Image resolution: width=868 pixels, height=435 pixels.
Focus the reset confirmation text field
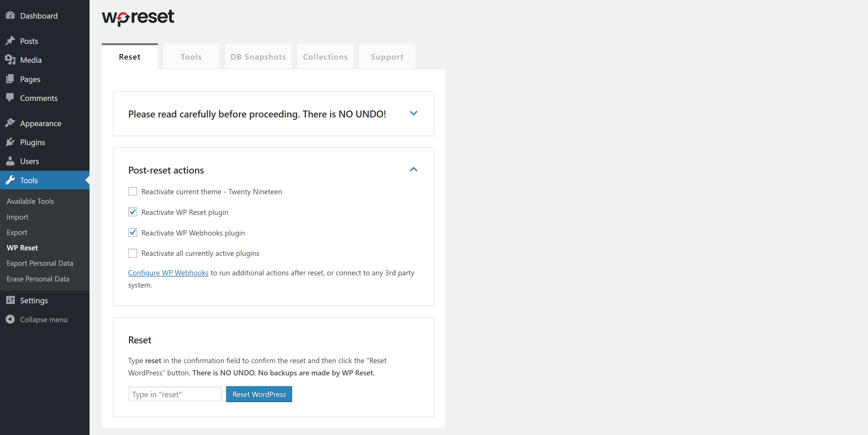175,394
